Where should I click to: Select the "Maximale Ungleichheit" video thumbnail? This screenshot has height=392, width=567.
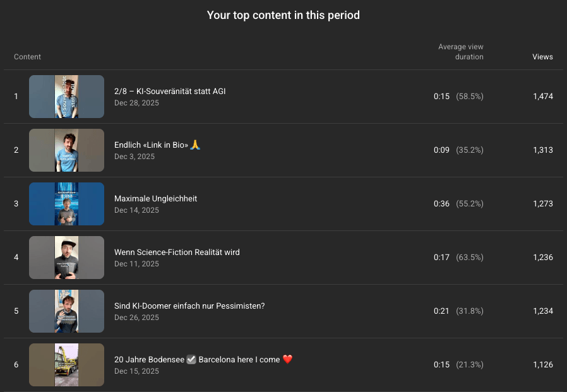(66, 203)
